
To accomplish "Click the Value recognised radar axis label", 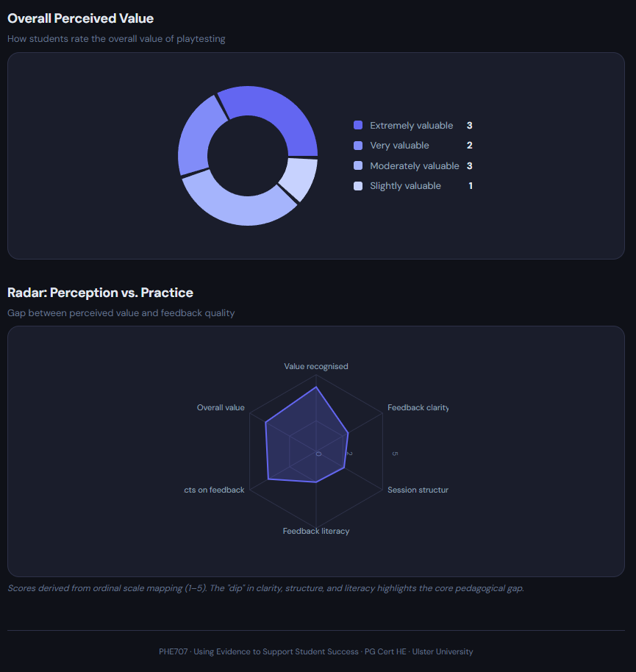I will 316,366.
